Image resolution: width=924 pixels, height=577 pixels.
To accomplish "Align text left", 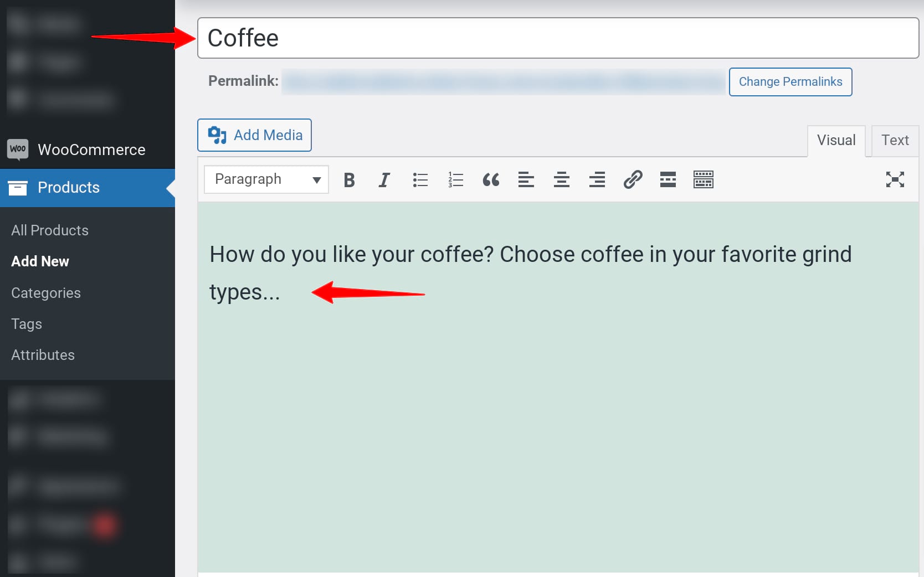I will point(526,180).
